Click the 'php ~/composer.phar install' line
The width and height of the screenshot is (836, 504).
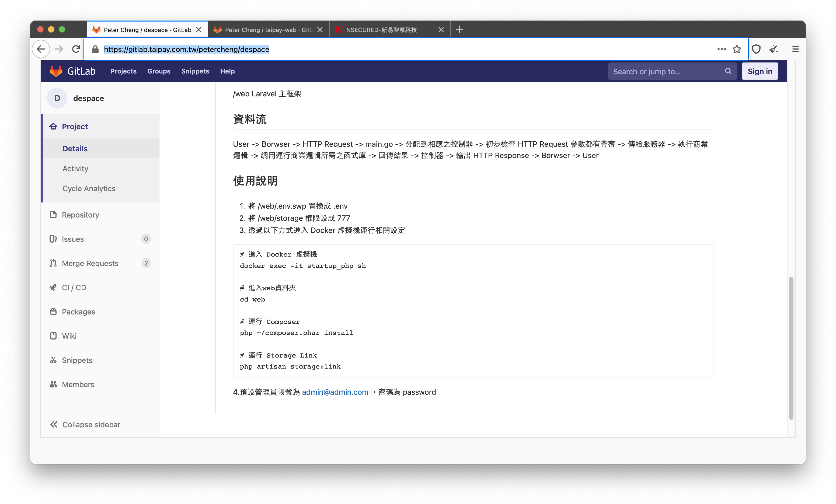(296, 333)
